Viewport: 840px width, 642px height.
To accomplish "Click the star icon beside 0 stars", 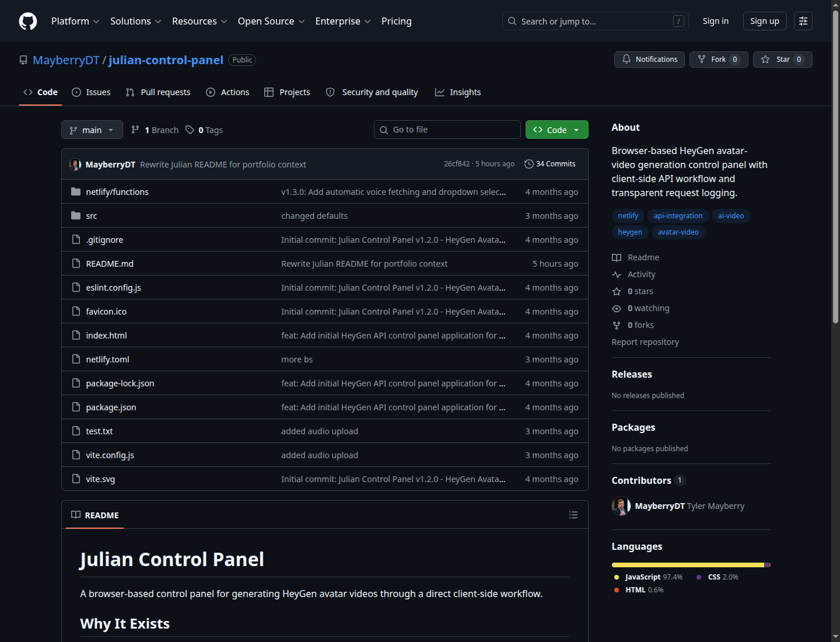I will (617, 291).
